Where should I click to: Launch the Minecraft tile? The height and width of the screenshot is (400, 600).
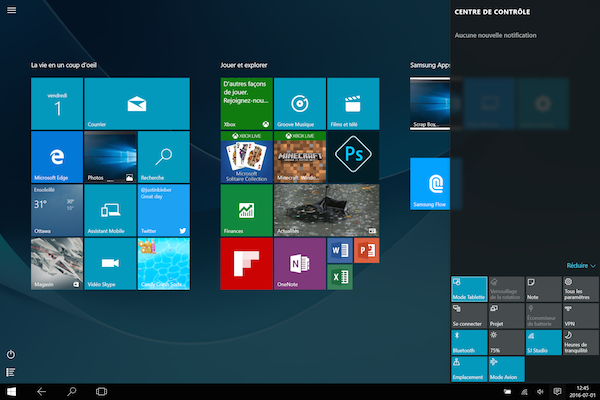300,157
